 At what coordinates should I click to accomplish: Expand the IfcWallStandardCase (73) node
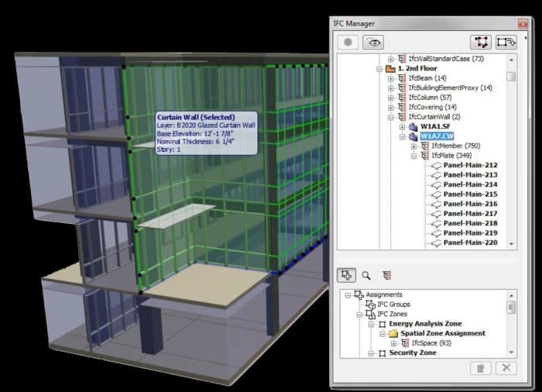tap(390, 59)
